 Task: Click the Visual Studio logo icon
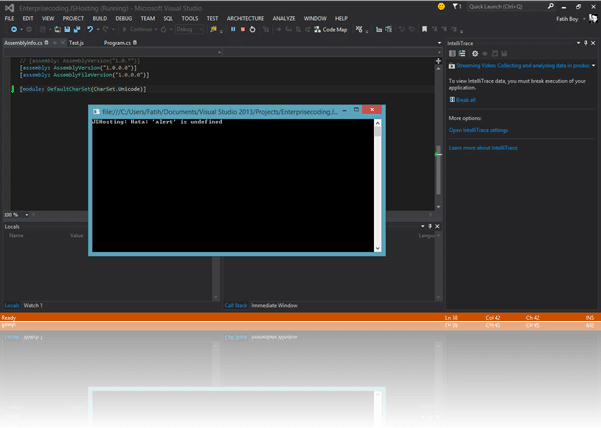pyautogui.click(x=10, y=8)
